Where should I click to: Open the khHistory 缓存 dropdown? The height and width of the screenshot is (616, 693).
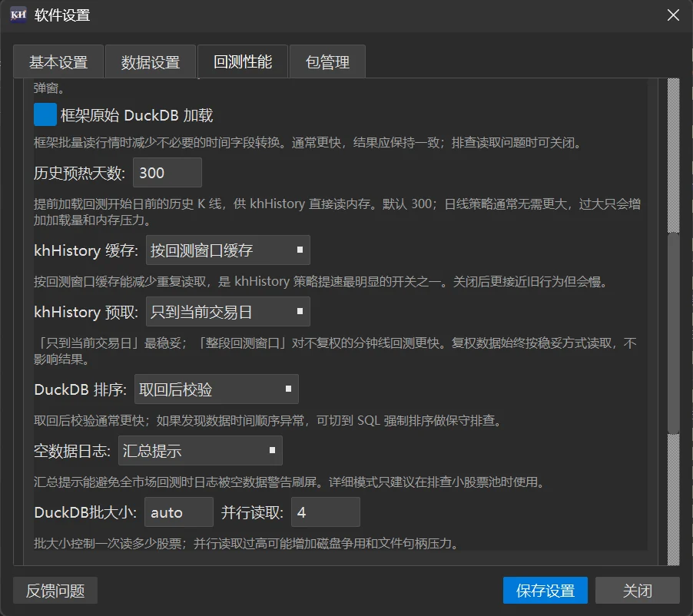227,250
